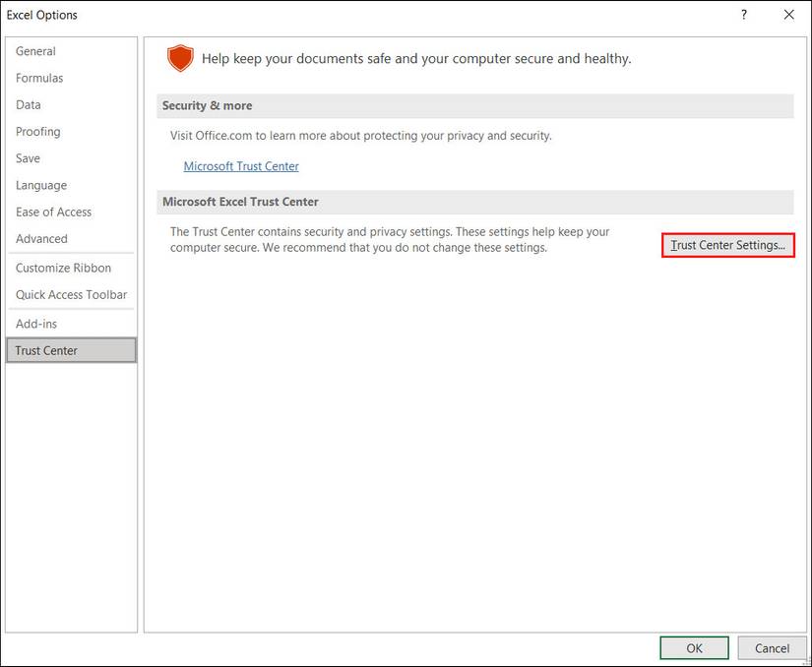Switch to the Add-ins category
This screenshot has width=812, height=667.
[x=36, y=324]
